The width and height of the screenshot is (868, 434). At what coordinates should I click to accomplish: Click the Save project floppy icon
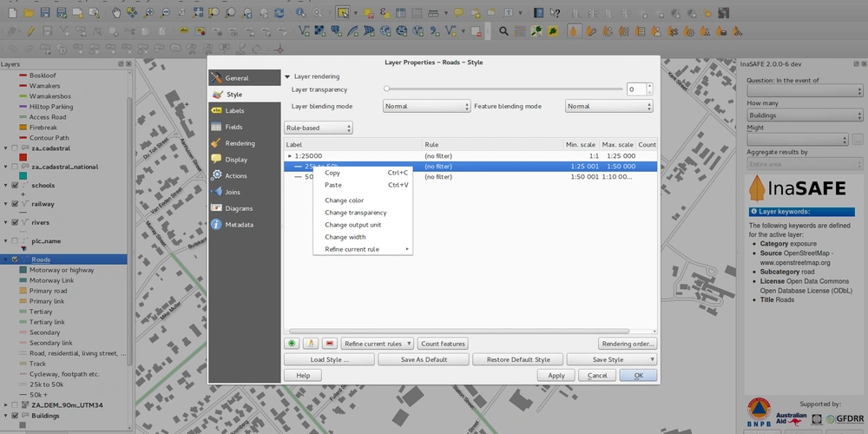pos(45,13)
